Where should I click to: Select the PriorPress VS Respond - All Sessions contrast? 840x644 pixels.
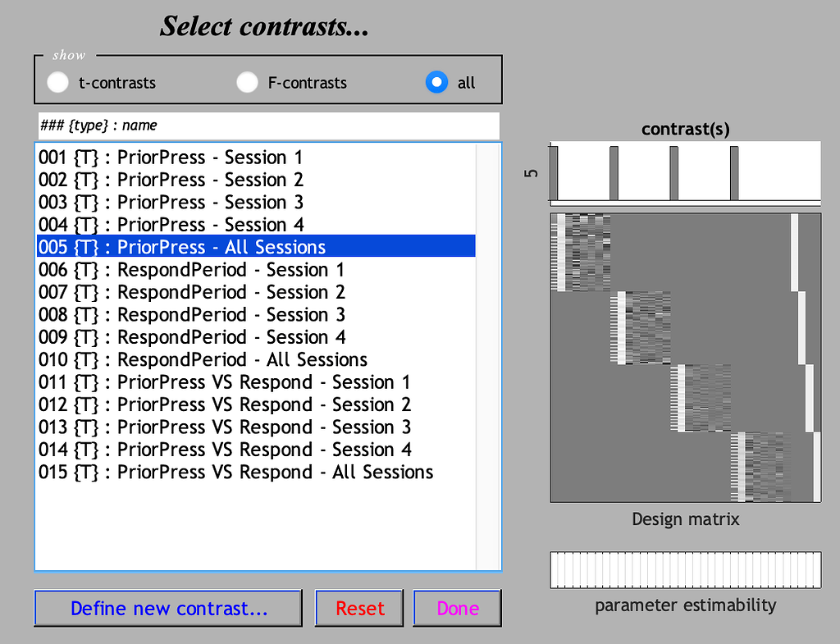(246, 472)
